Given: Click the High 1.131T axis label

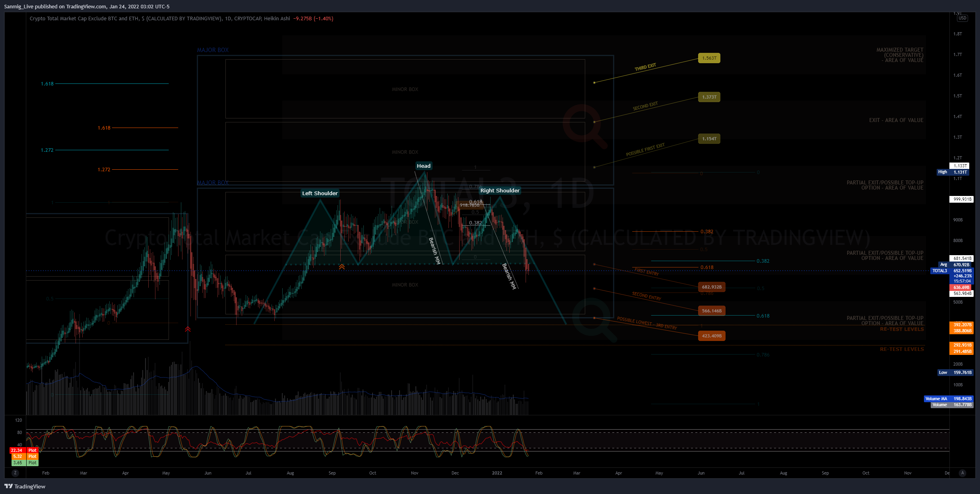Looking at the screenshot, I should point(953,172).
